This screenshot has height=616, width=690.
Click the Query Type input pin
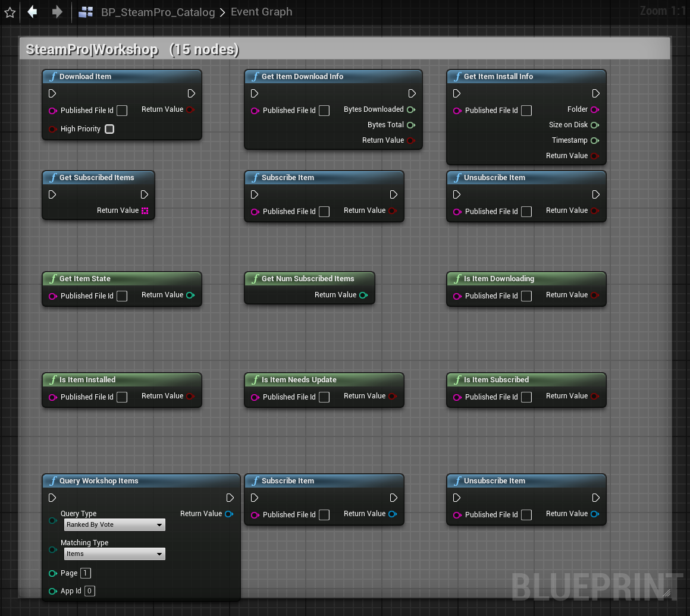pyautogui.click(x=53, y=520)
